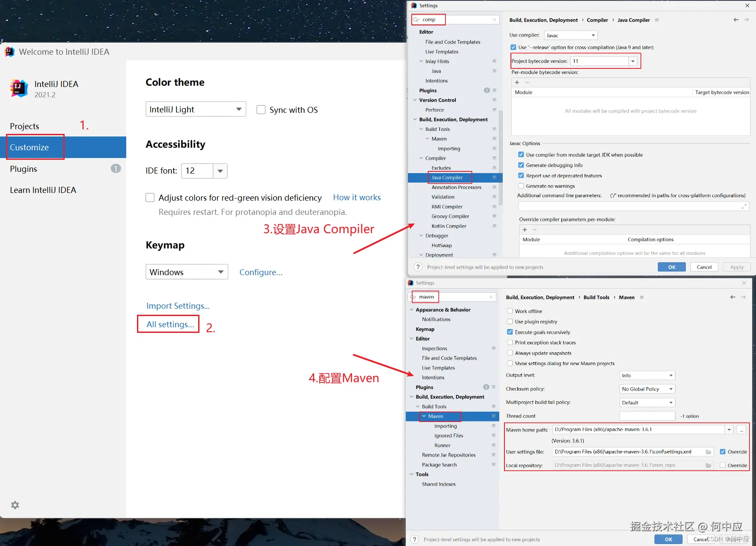
Task: Clear the 'maven' search field
Action: coord(491,297)
